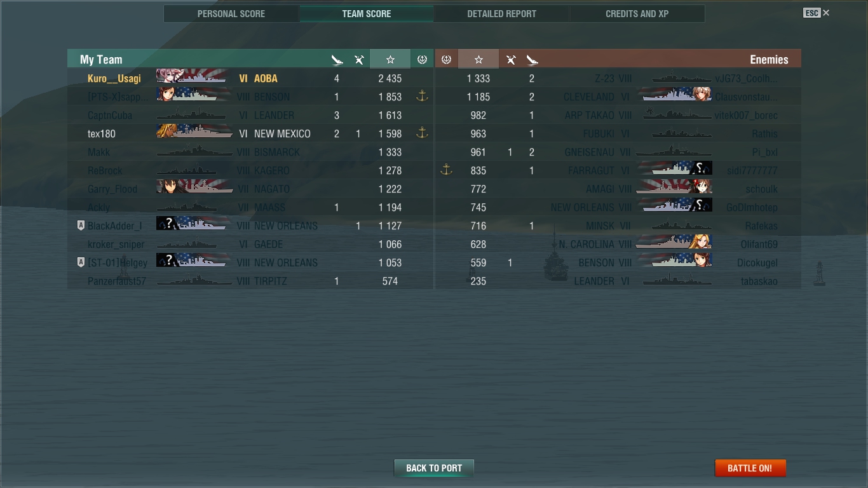Screen dimensions: 868x488
Task: Sort Enemies by star XP column
Action: (478, 59)
